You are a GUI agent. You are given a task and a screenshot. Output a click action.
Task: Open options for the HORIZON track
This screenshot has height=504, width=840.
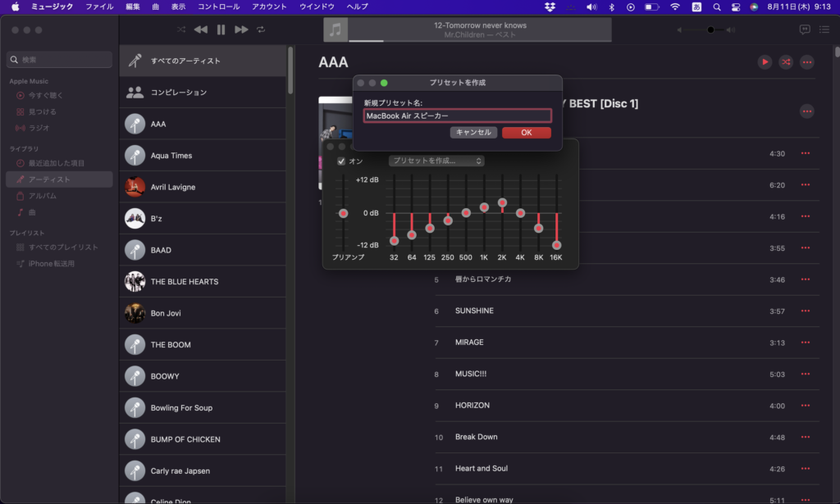[x=806, y=406]
